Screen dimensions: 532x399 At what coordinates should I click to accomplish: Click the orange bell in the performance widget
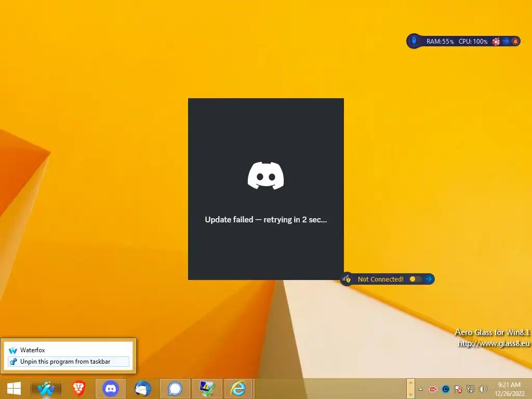click(515, 42)
